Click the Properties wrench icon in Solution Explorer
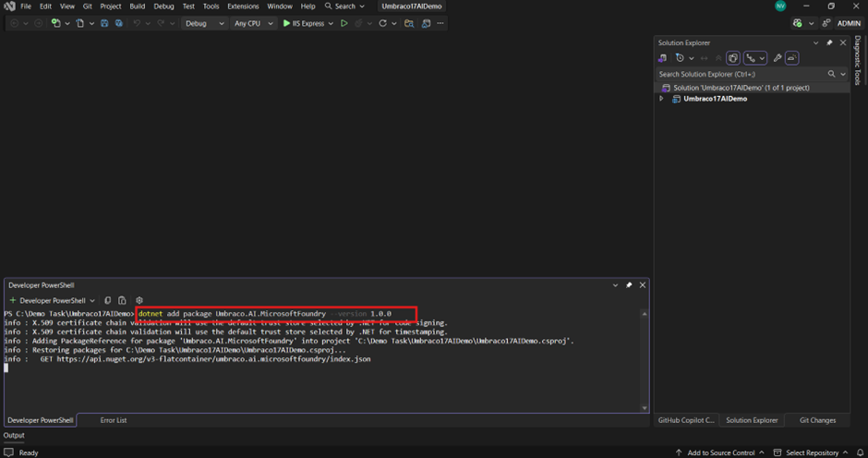The height and width of the screenshot is (458, 868). coord(778,58)
